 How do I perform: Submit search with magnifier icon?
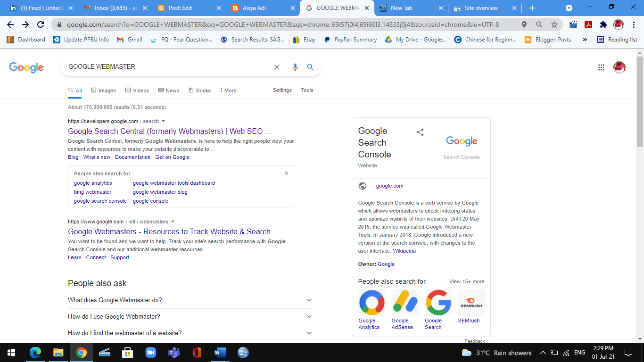click(310, 67)
